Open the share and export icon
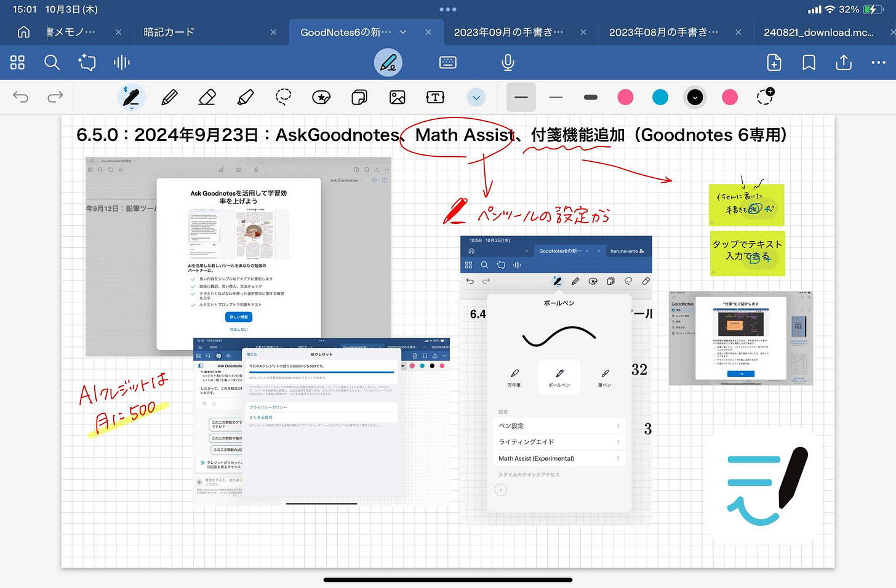896x588 pixels. pos(844,62)
